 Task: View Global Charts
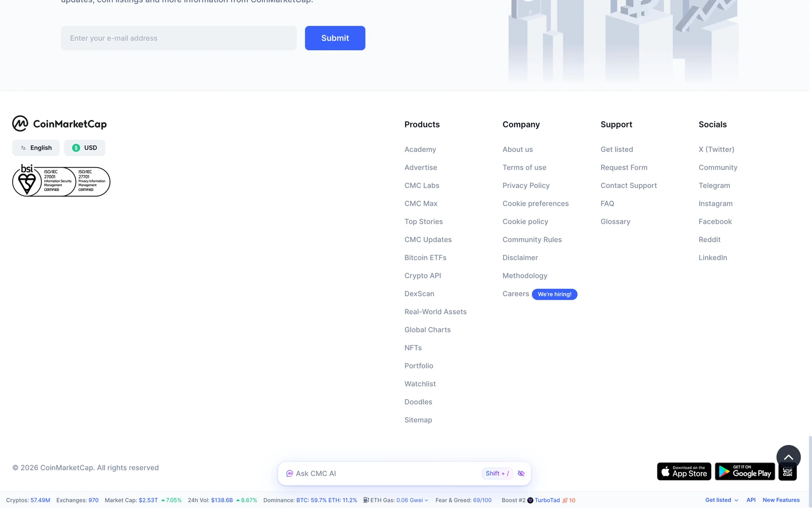click(427, 330)
